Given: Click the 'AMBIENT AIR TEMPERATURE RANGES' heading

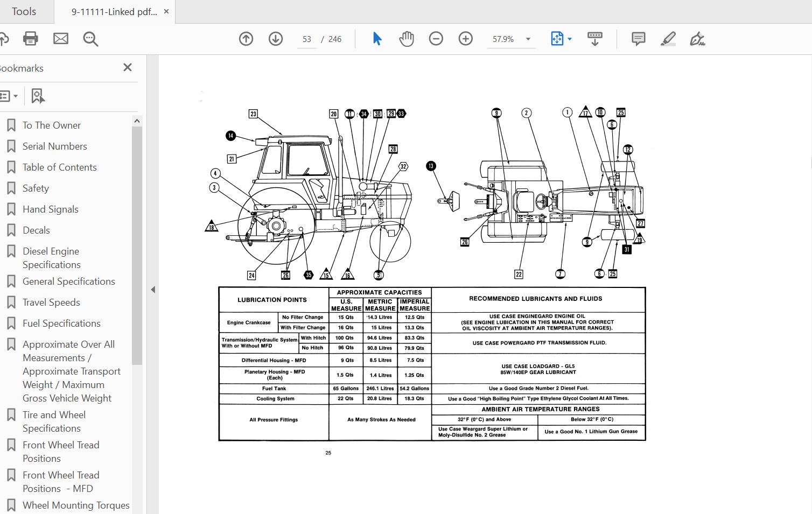Looking at the screenshot, I should coord(540,409).
